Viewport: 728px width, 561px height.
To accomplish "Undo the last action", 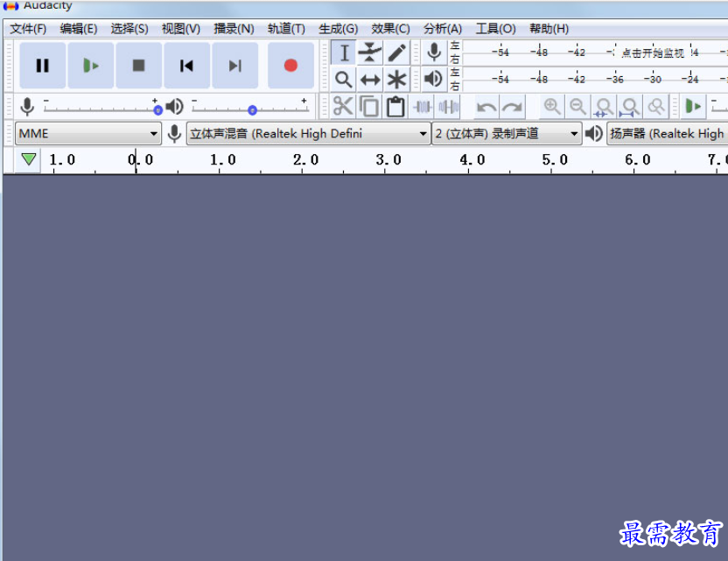I will [486, 107].
